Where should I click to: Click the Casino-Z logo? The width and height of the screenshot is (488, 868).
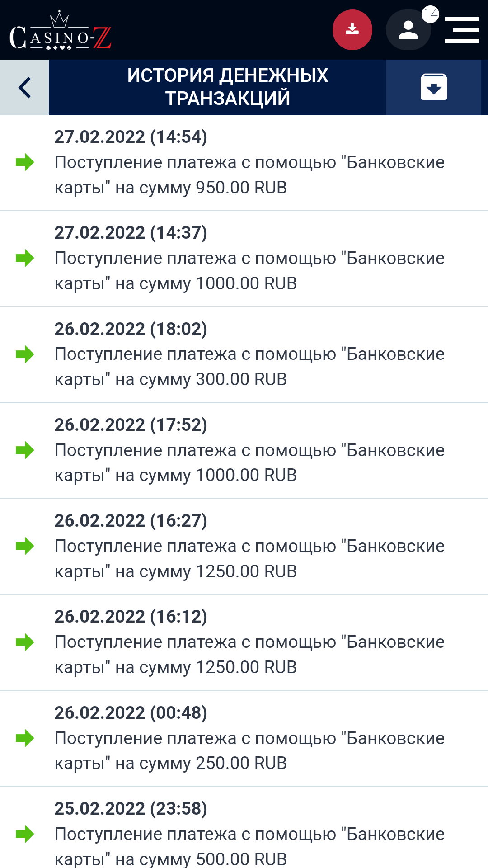60,31
